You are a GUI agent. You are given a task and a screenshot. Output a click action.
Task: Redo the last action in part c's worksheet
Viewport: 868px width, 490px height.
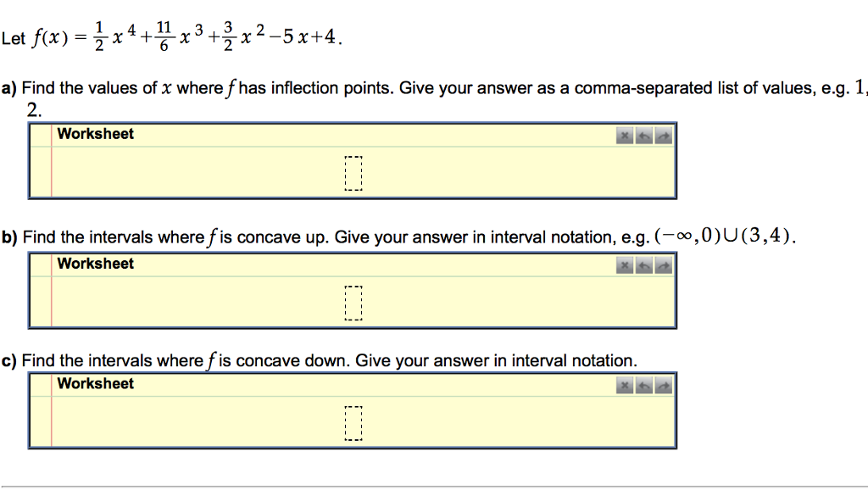coord(663,386)
